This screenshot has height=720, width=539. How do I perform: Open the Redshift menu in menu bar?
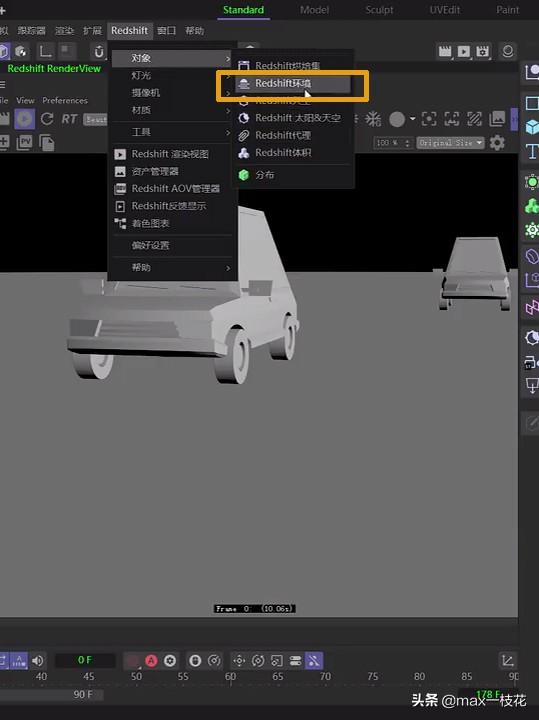pos(129,31)
